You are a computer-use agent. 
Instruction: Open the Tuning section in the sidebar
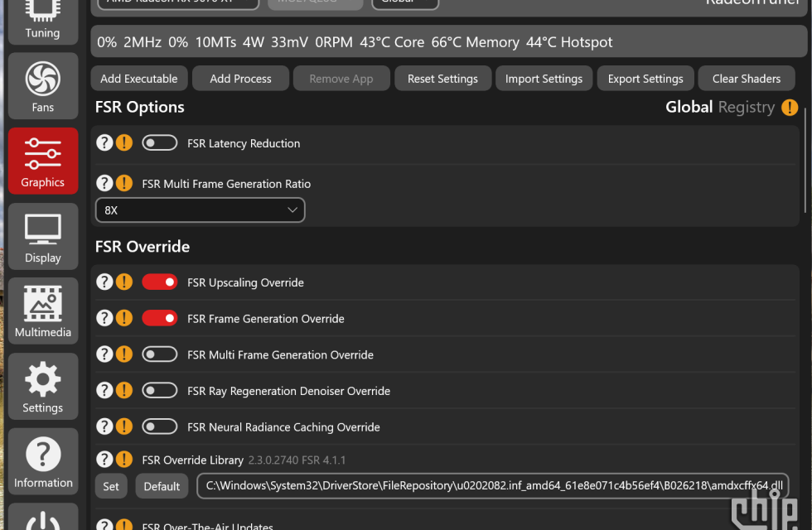tap(43, 21)
